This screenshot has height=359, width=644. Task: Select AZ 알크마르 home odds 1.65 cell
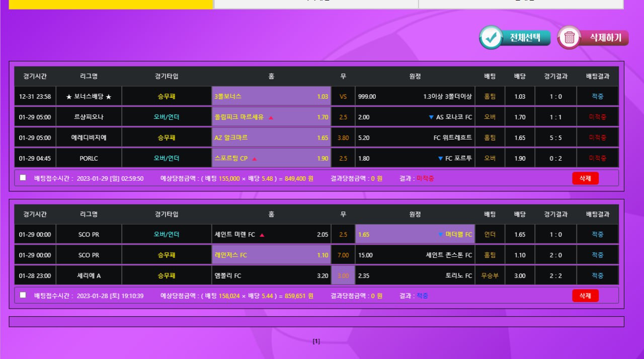point(271,137)
